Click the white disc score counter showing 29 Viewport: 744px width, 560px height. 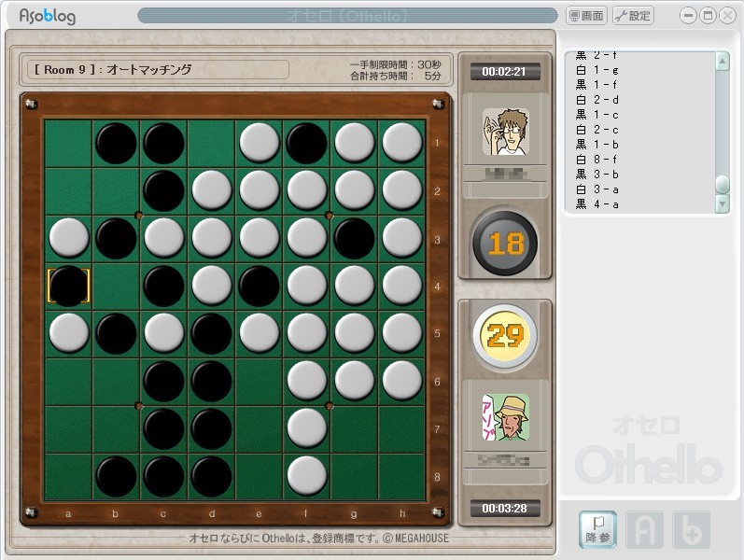pyautogui.click(x=505, y=336)
